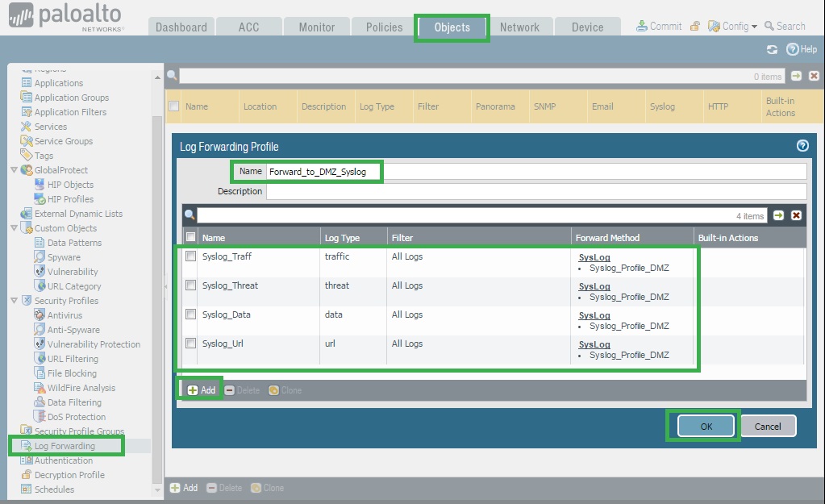This screenshot has width=825, height=504.
Task: Select the Syslog_Url row checkbox
Action: coord(191,344)
